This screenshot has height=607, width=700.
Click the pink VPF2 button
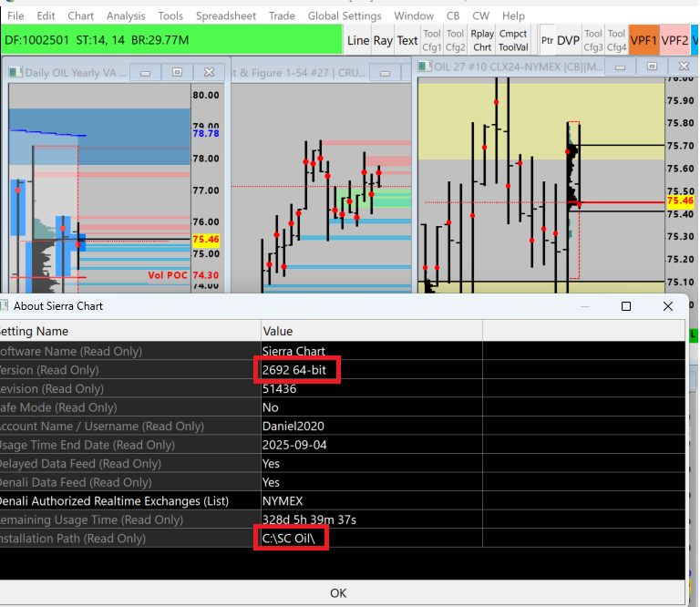(674, 41)
